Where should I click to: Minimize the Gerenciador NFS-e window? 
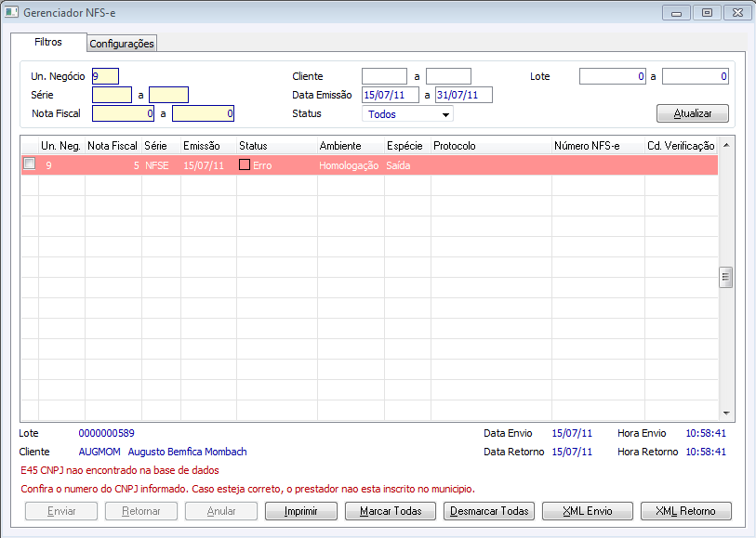point(676,13)
